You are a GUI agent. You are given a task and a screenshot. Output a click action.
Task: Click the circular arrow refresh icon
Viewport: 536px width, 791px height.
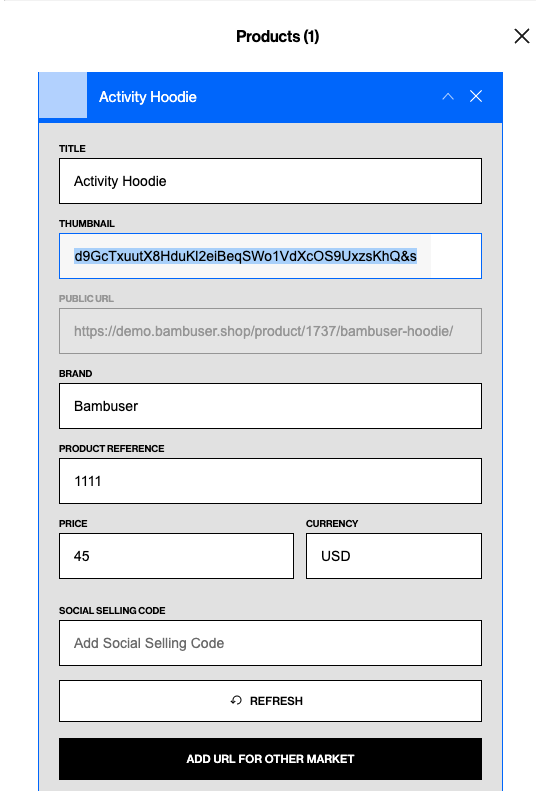click(x=236, y=700)
